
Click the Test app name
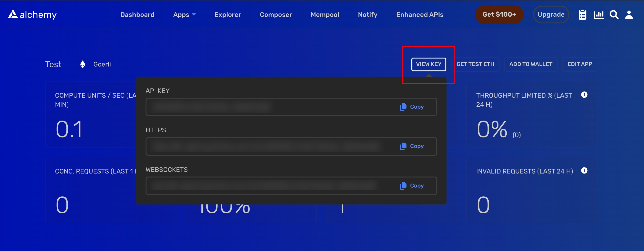(53, 64)
